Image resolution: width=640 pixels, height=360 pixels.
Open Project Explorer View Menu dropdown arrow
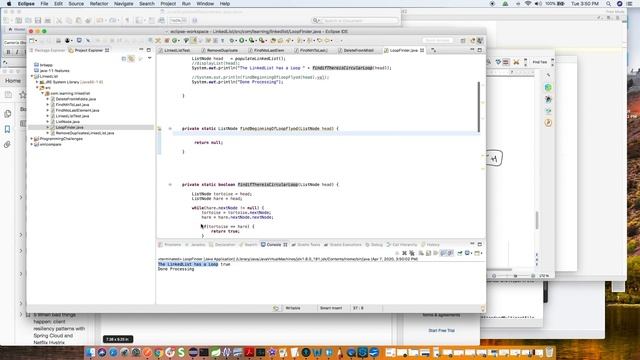(149, 59)
